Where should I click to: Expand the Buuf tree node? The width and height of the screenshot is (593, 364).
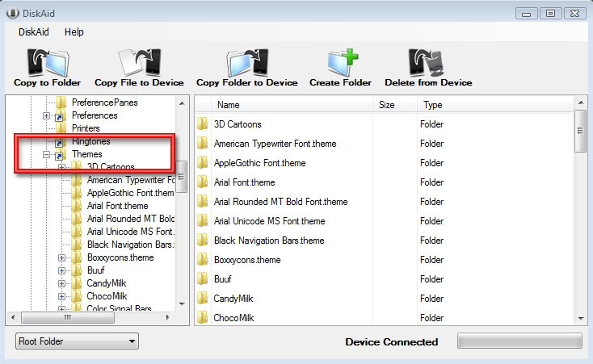(61, 270)
